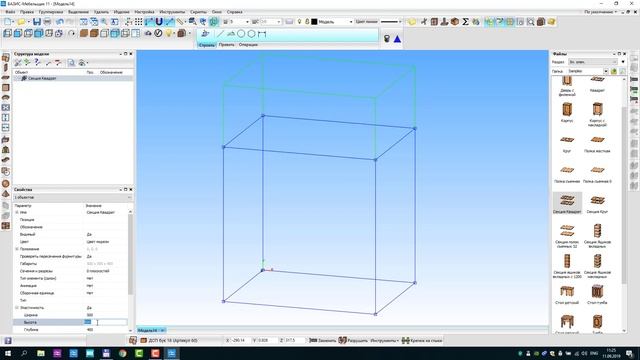This screenshot has height=360, width=640.
Task: Click the zoom magnifier icon in right toolbar
Action: [x=530, y=22]
